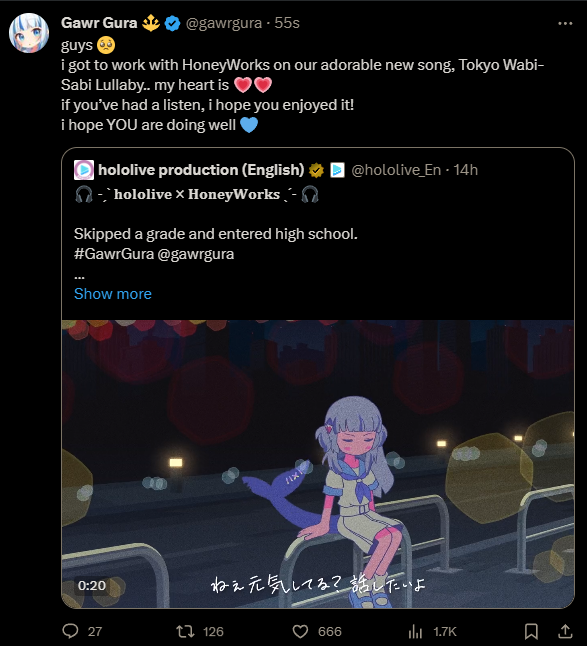Open the @gawrgura handle link

point(224,23)
